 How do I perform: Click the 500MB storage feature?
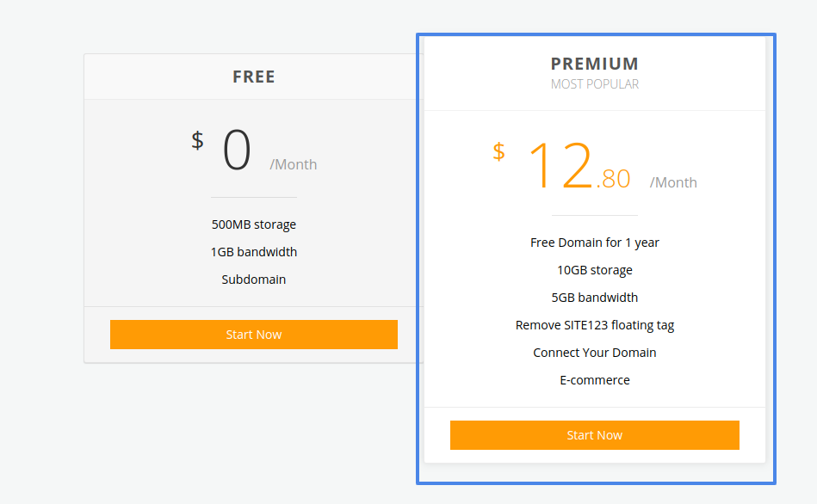(254, 224)
